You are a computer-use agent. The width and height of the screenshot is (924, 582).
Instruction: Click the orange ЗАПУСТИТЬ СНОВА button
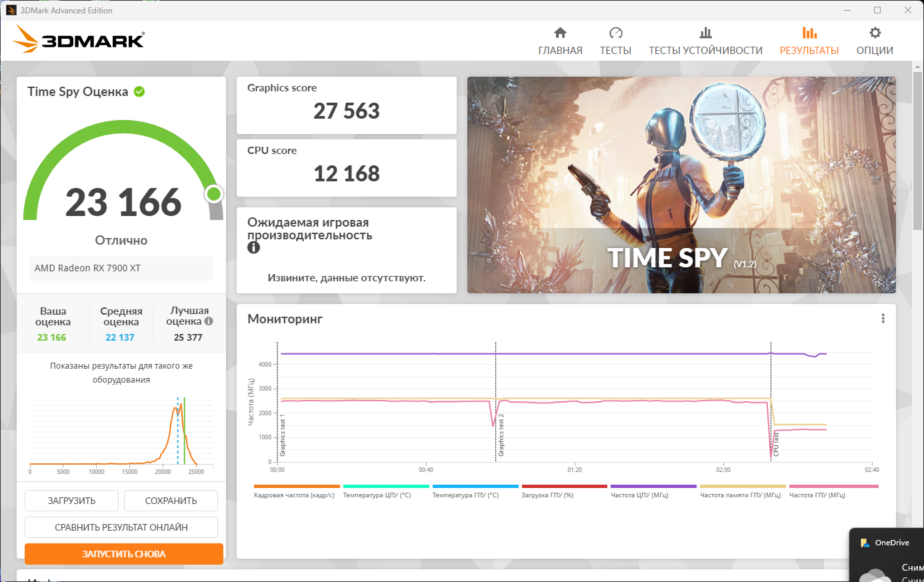[124, 554]
